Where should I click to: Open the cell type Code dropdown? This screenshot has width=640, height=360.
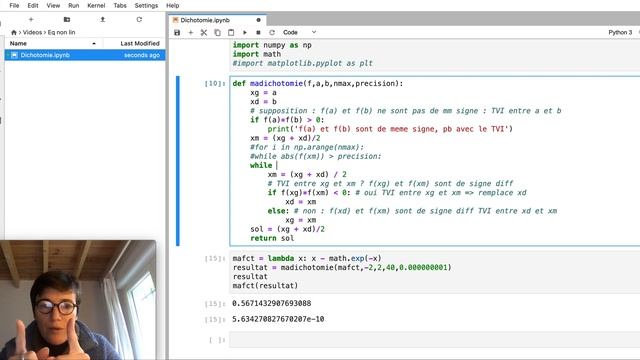point(299,32)
